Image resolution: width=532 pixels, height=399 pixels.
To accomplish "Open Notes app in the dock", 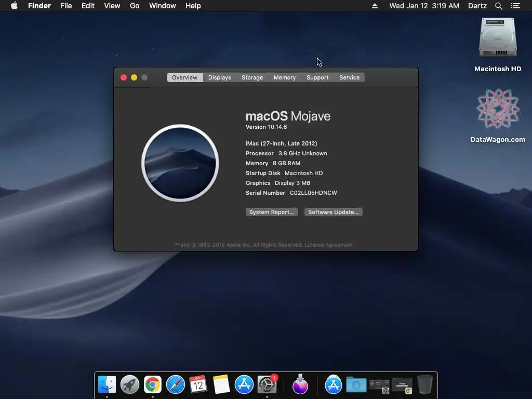I will [221, 385].
